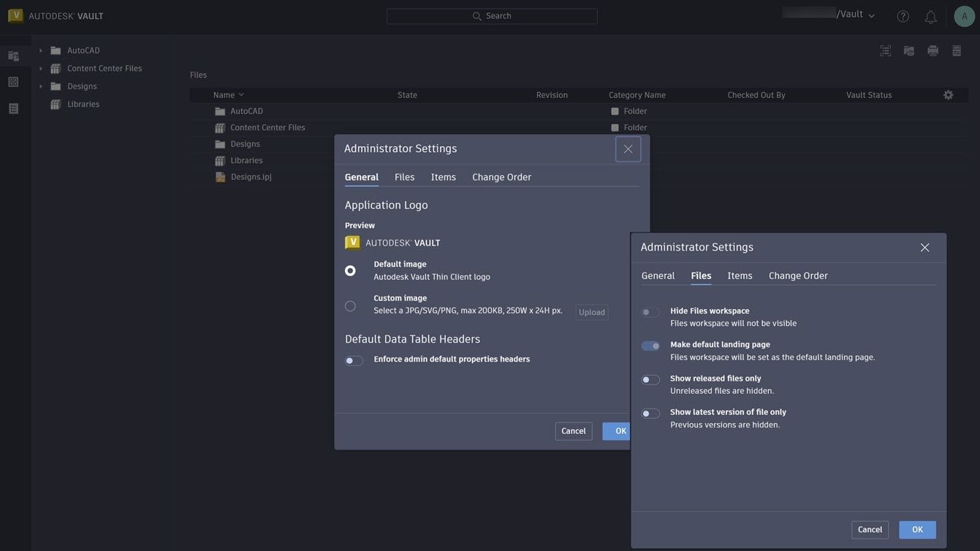Switch to the Files workspace sidebar icon
980x551 pixels.
coord(13,56)
